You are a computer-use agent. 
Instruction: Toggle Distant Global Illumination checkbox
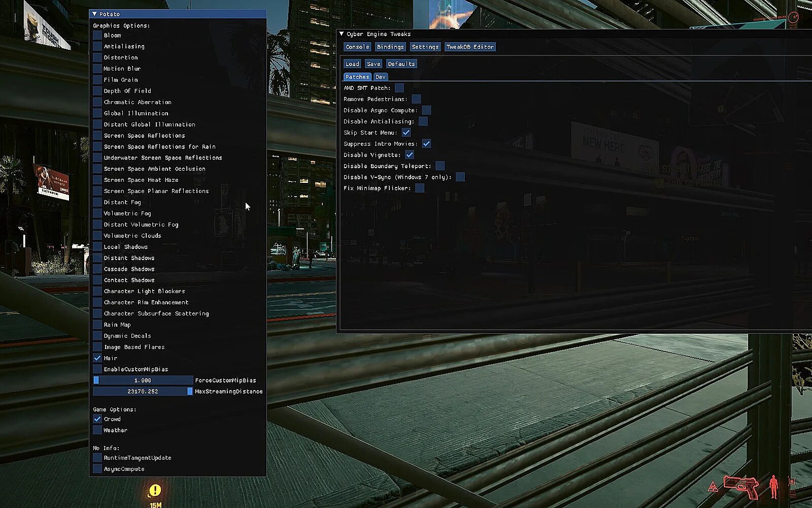tap(97, 124)
